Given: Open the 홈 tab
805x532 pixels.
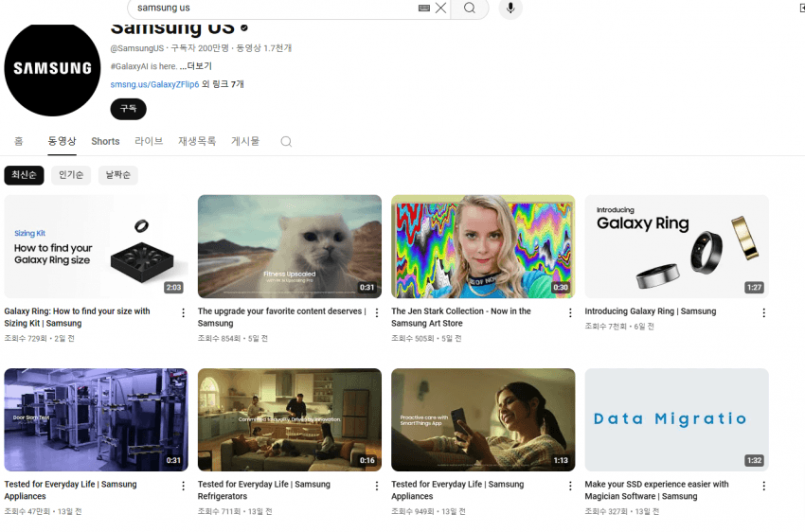Looking at the screenshot, I should tap(19, 141).
